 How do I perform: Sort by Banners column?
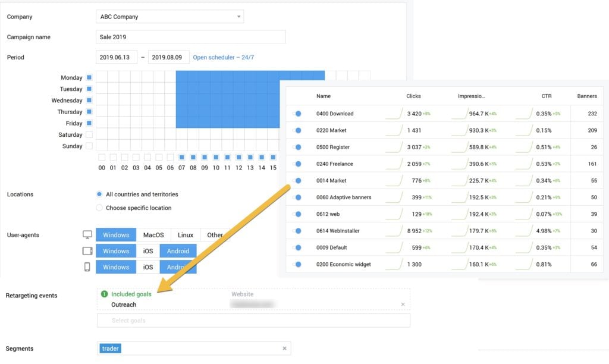(587, 96)
